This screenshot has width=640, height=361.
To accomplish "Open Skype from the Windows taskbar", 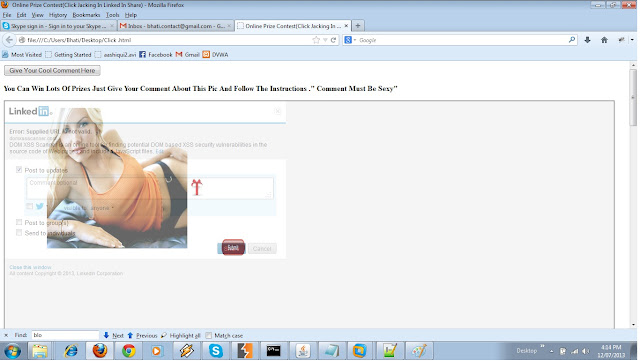I will click(x=216, y=350).
